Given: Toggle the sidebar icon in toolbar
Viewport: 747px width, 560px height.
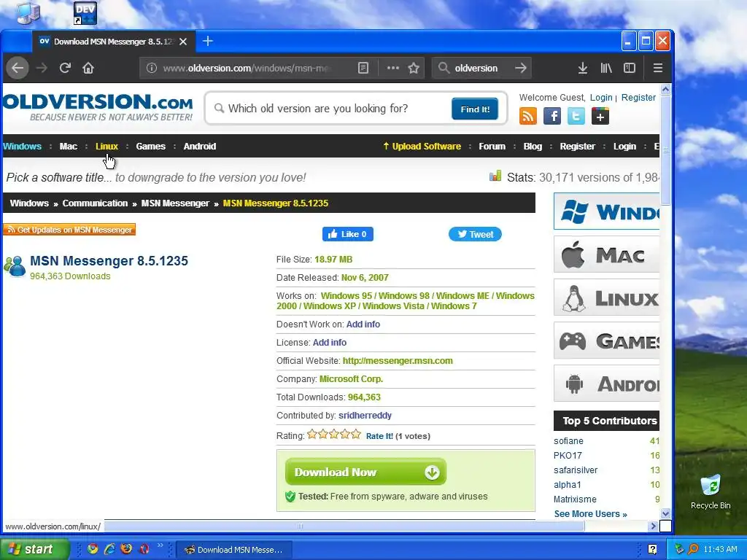Looking at the screenshot, I should point(630,68).
